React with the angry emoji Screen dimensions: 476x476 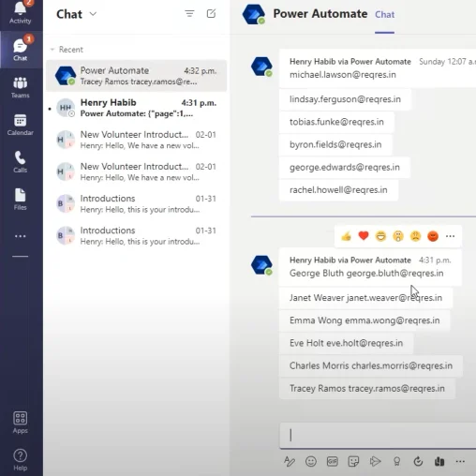pos(433,236)
